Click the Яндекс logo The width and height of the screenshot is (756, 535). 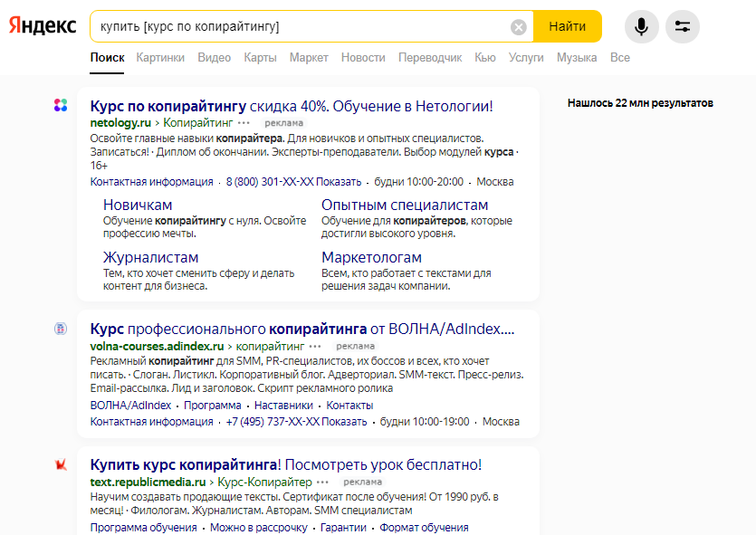point(43,26)
